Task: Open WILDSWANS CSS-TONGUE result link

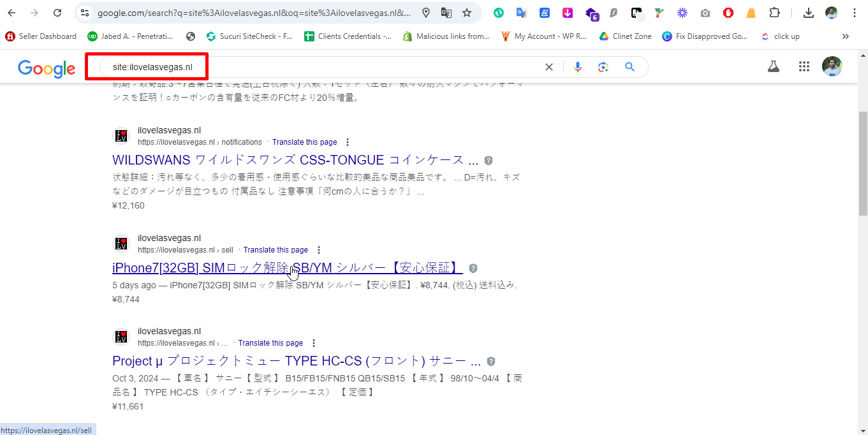Action: (295, 159)
